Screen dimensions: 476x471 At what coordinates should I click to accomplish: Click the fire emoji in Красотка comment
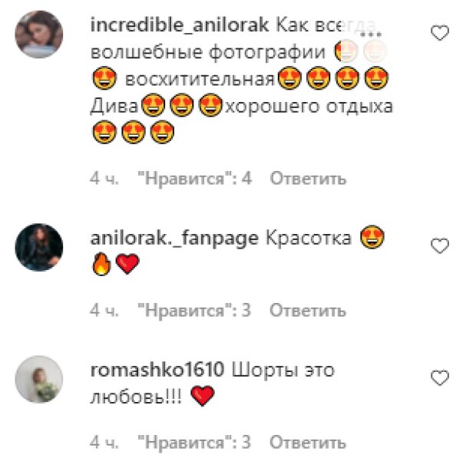click(x=102, y=264)
